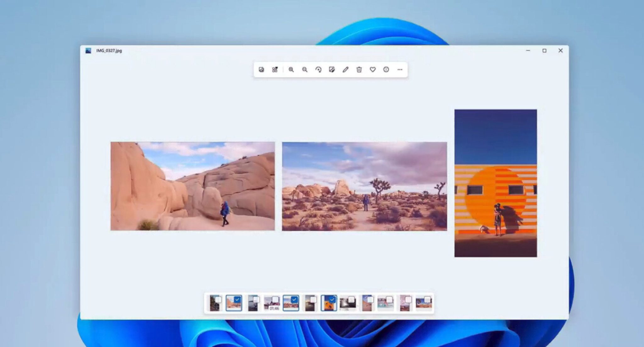Mark this photo as favorite
Image resolution: width=644 pixels, height=347 pixels.
tap(372, 70)
